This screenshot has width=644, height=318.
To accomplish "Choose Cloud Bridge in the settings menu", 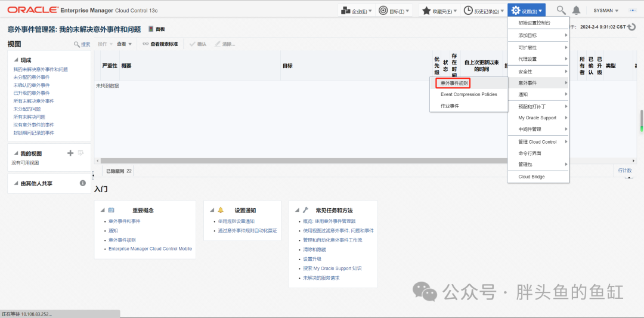I will click(x=538, y=177).
